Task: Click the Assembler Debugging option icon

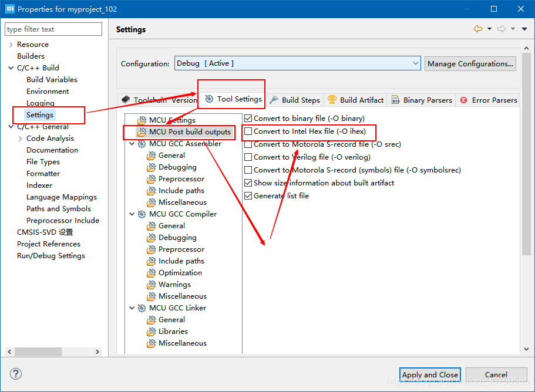Action: coord(151,167)
